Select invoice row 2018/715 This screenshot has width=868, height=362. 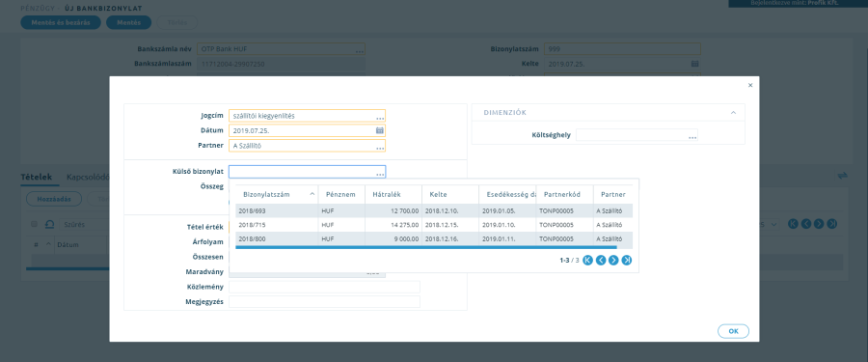[434, 225]
